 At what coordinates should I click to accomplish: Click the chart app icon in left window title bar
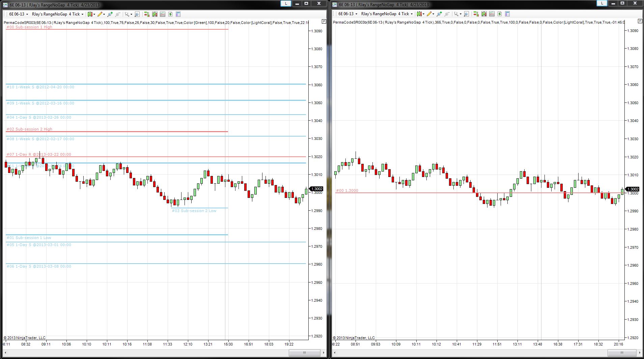tap(5, 5)
